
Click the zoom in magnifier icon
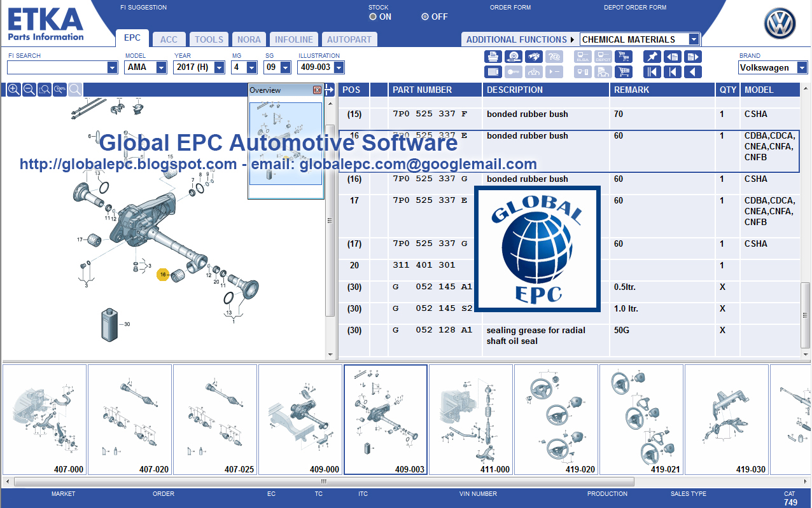[13, 90]
